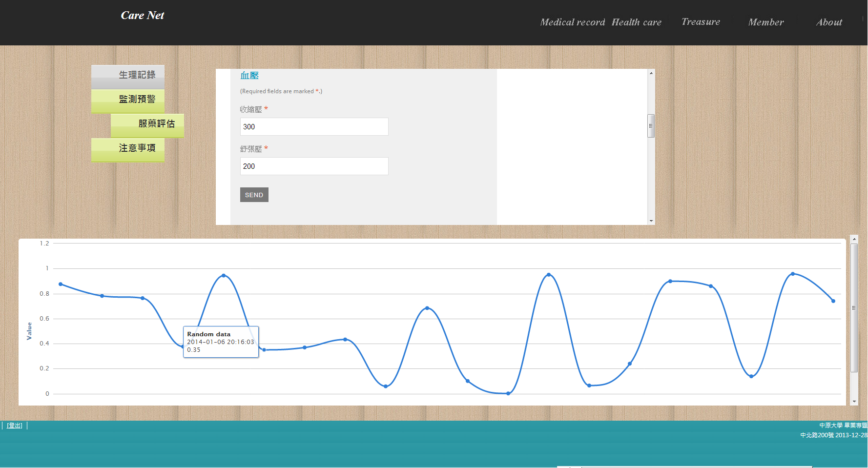
Task: Open the About page
Action: tap(829, 22)
